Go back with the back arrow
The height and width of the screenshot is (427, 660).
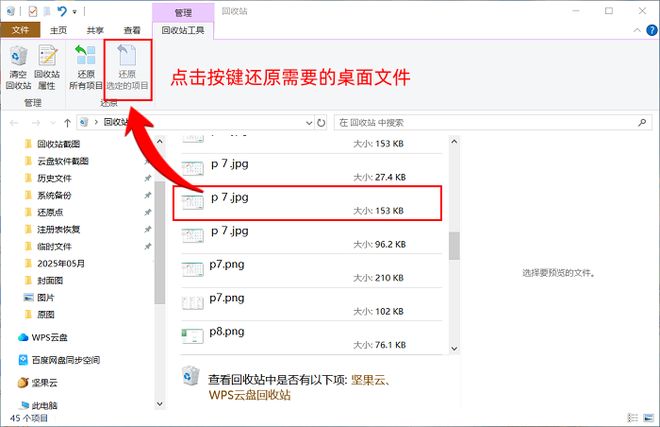pyautogui.click(x=14, y=123)
